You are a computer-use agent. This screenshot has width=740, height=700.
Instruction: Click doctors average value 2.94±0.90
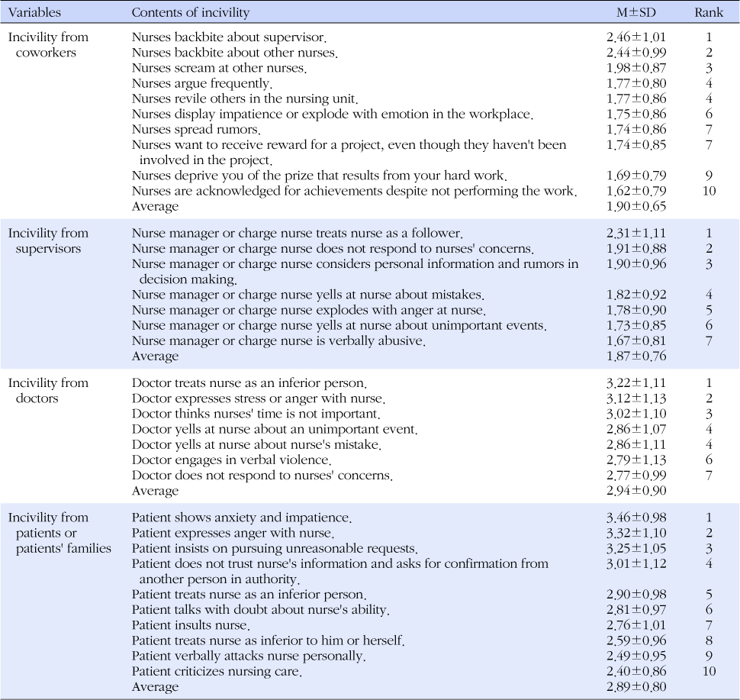click(636, 491)
